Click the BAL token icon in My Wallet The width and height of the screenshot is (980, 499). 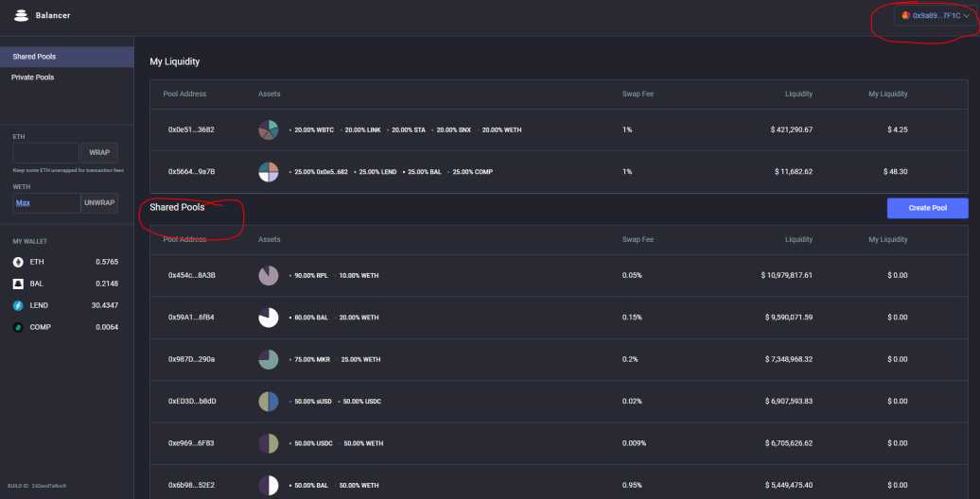pos(18,284)
